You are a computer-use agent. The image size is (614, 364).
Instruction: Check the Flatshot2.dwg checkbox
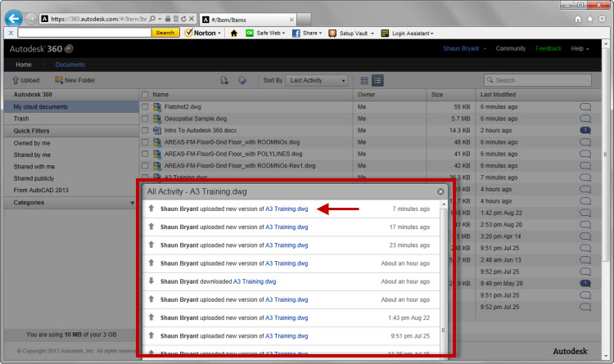tap(145, 107)
